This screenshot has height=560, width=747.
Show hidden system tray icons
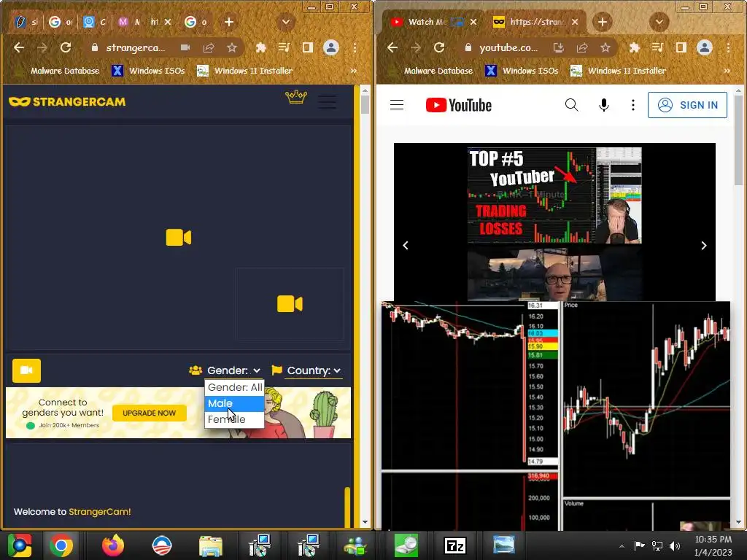622,545
